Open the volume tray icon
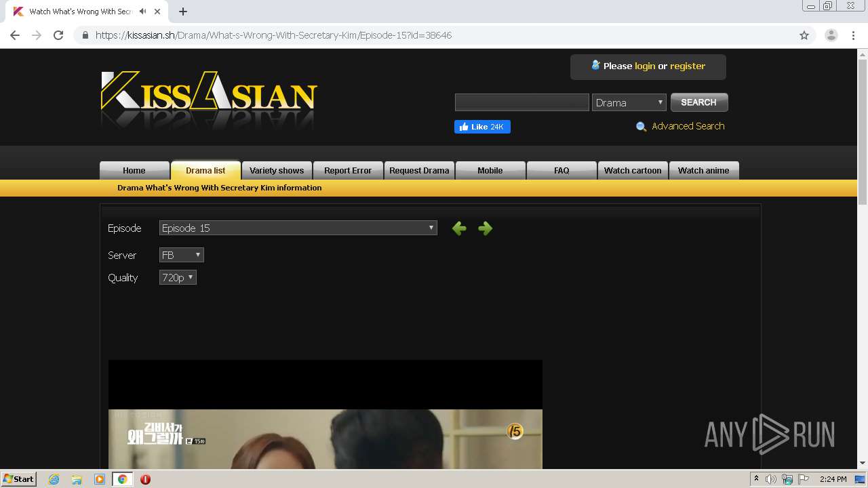868x488 pixels. pos(771,479)
